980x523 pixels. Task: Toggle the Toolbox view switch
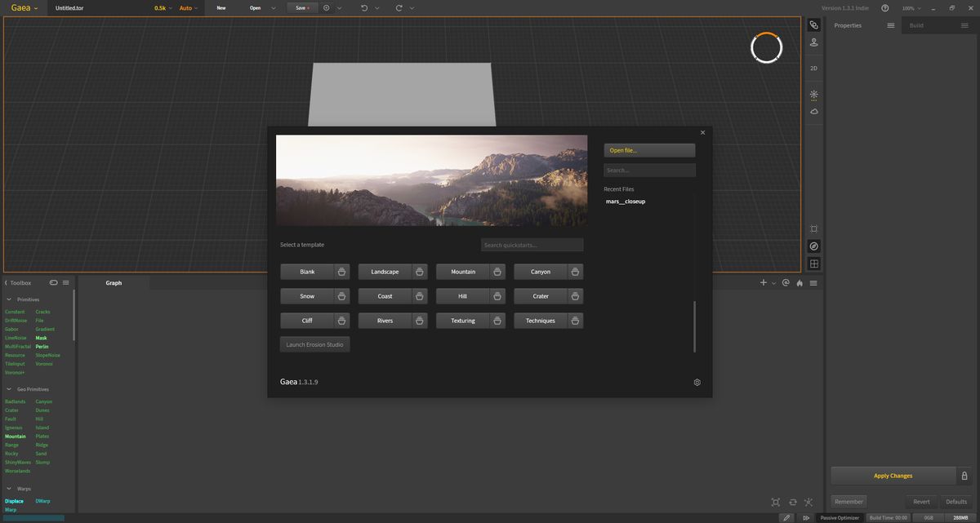point(54,283)
